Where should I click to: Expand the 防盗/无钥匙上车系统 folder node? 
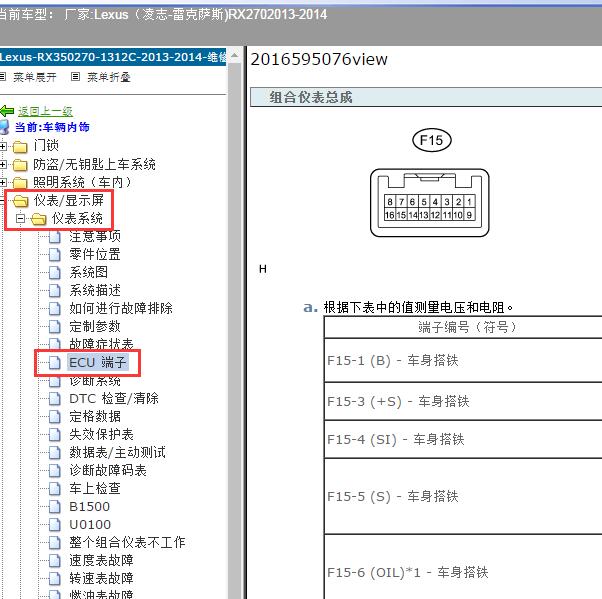click(x=3, y=165)
